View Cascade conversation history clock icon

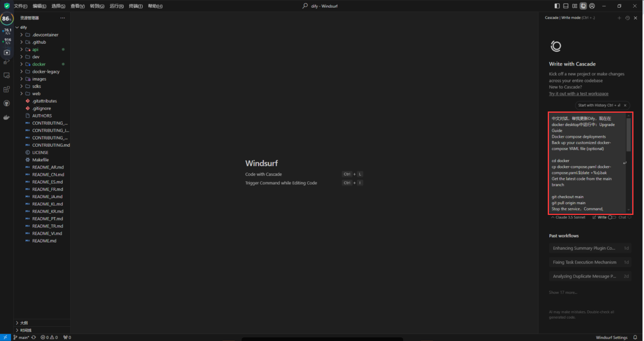627,18
